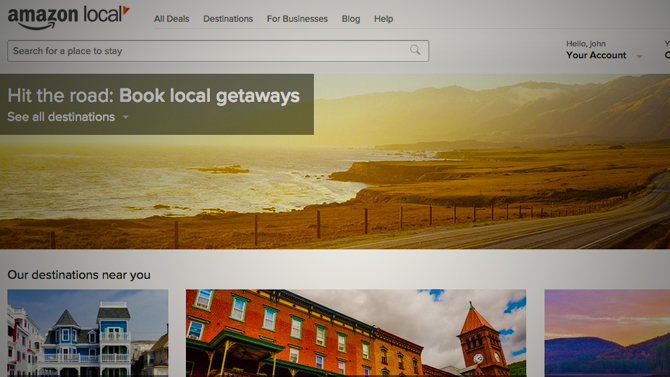Click the search magnifier icon
The image size is (670, 377).
pos(415,50)
